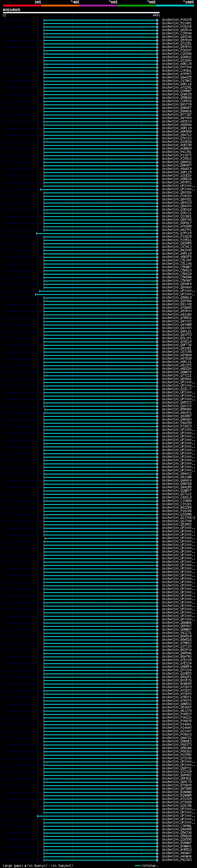The image size is (197, 868).
Task: Select hit UniRef100_Q5DDU4
Action: point(176,836)
